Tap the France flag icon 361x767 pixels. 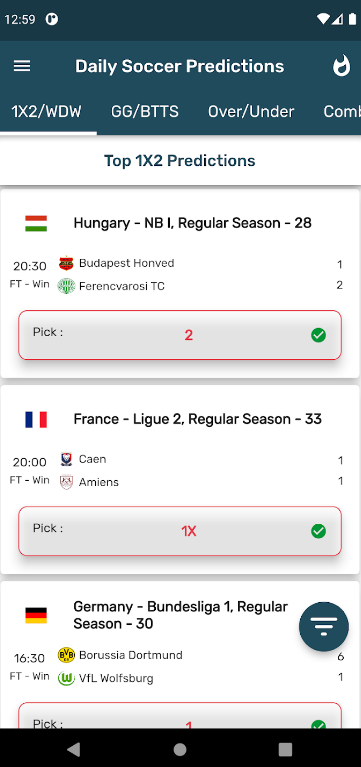pos(36,419)
